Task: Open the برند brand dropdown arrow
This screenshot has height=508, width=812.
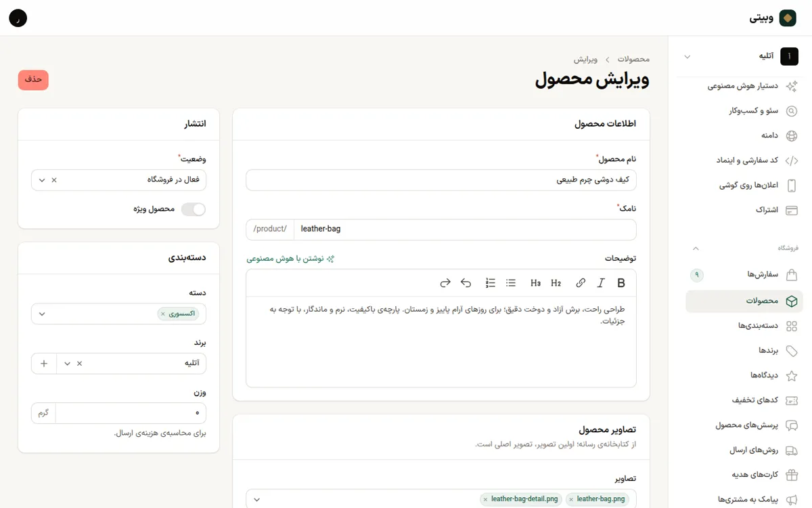Action: point(67,364)
